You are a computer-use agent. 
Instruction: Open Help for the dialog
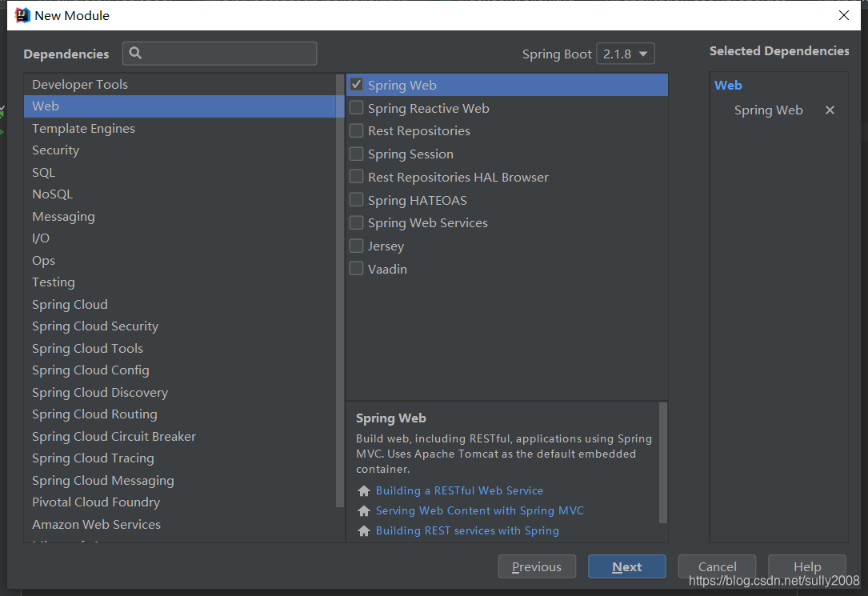coord(807,566)
